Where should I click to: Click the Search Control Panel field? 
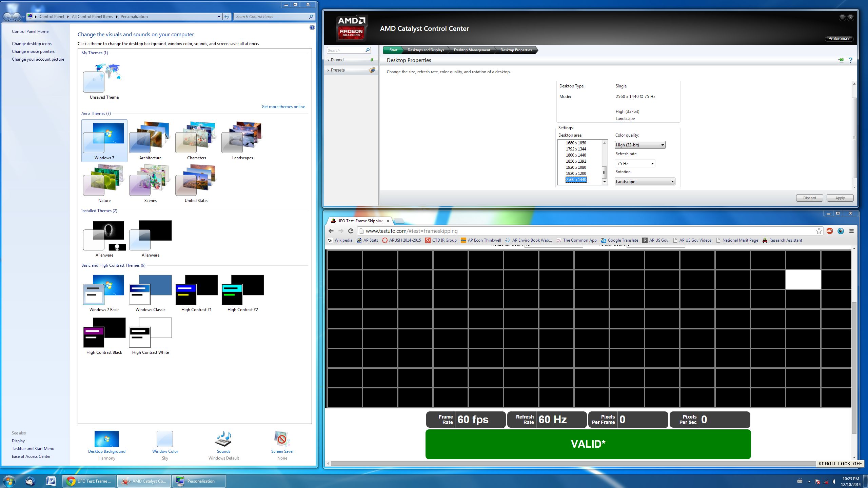(272, 17)
